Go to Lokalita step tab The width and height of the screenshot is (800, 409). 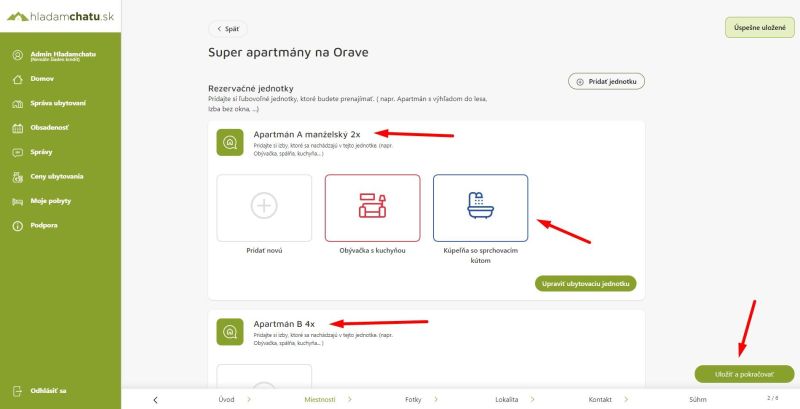[507, 400]
